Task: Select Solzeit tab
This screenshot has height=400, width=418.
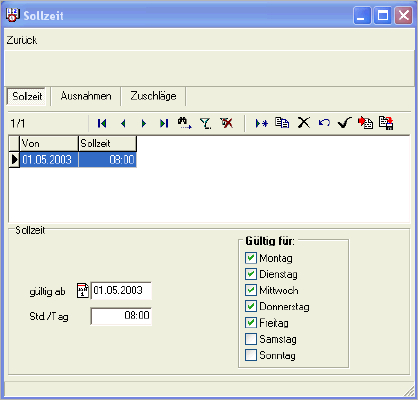Action: coord(27,96)
